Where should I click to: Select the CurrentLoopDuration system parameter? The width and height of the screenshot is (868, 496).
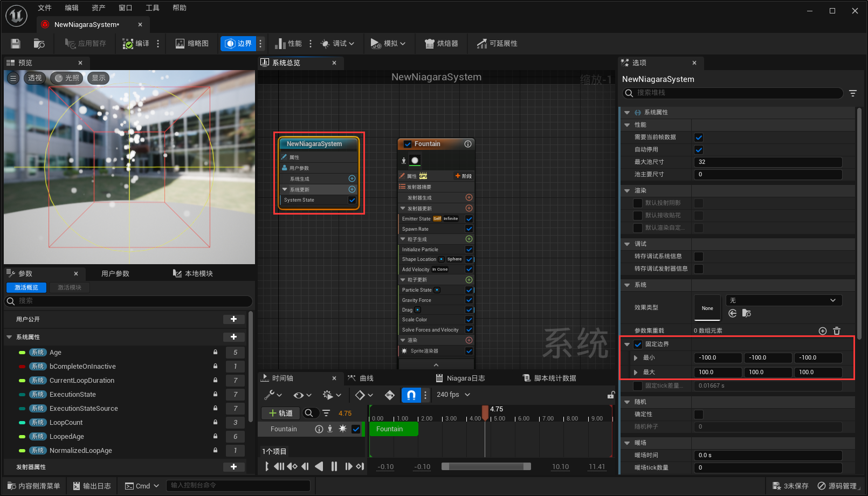tap(82, 381)
